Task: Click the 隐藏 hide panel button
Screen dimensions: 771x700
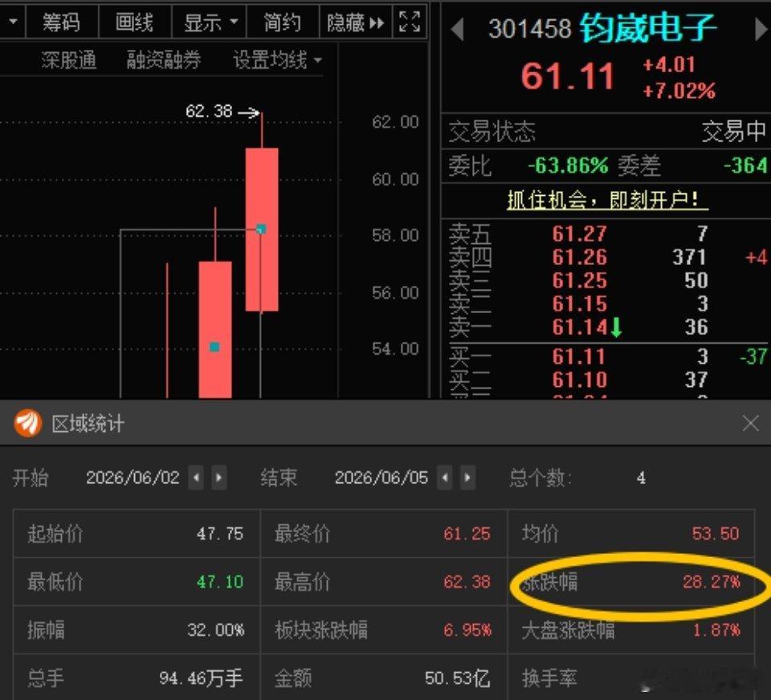Action: pos(355,22)
